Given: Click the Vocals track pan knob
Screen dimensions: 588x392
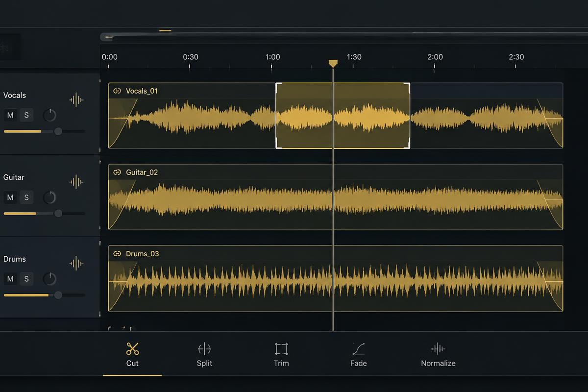Looking at the screenshot, I should pos(49,116).
